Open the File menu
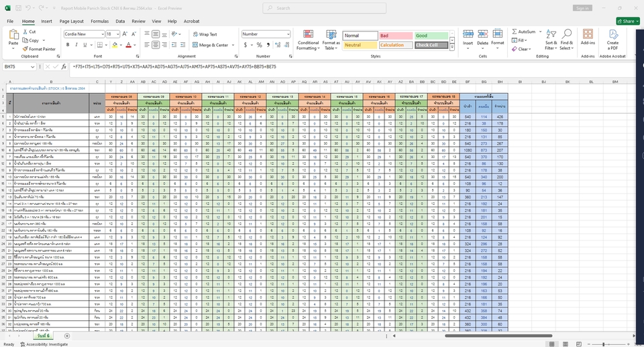The height and width of the screenshot is (347, 644). (10, 21)
